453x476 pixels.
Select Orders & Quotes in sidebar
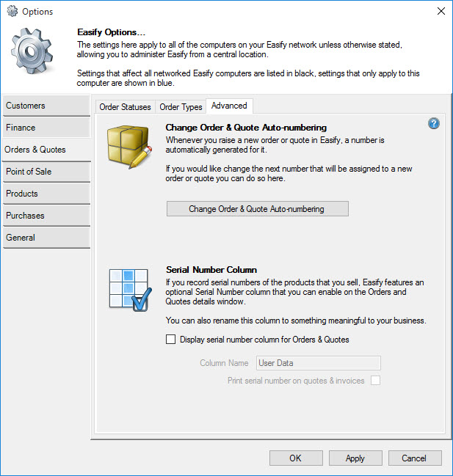pos(46,150)
